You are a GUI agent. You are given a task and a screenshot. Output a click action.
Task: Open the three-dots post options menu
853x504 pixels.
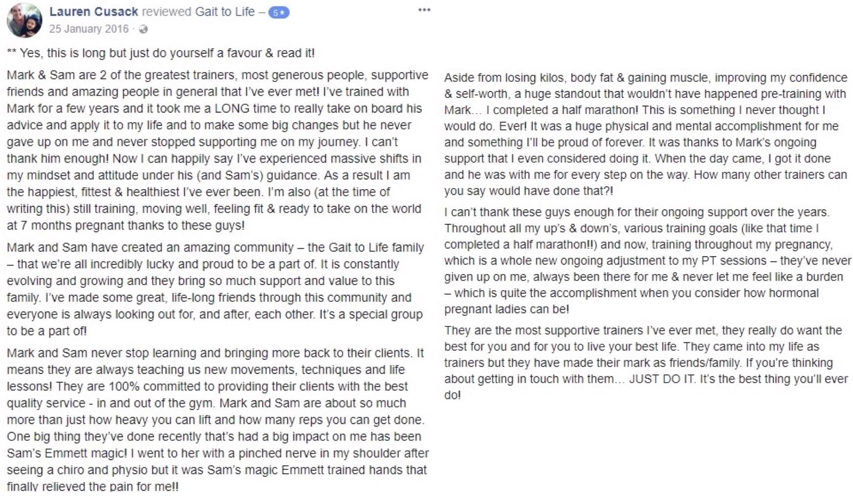[424, 10]
